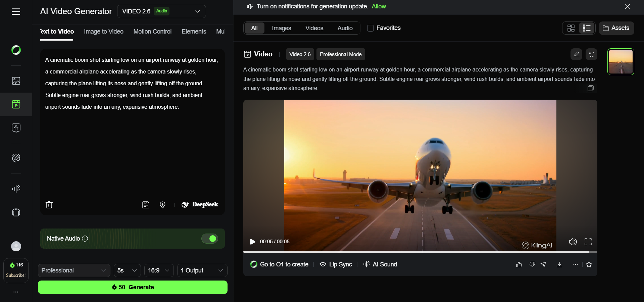This screenshot has width=644, height=302.
Task: Open the user profile avatar
Action: click(16, 246)
